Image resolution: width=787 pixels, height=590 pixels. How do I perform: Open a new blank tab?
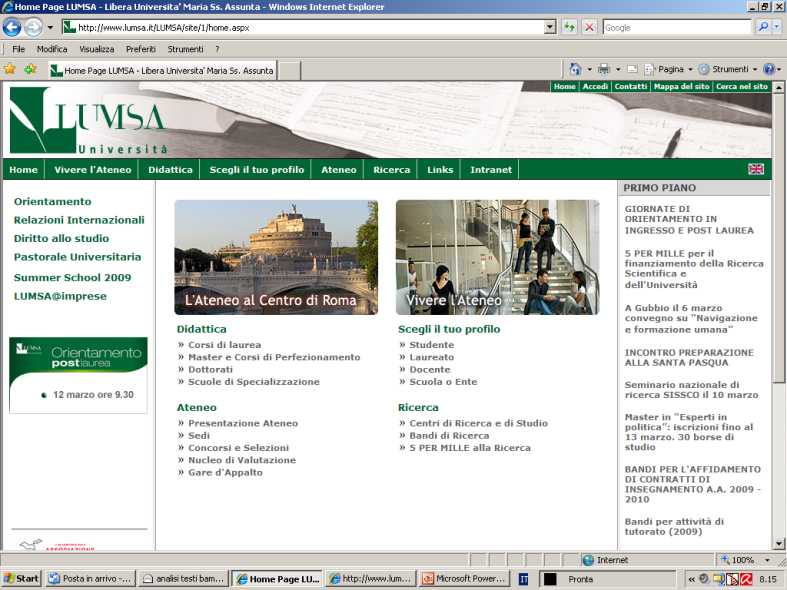(x=290, y=71)
